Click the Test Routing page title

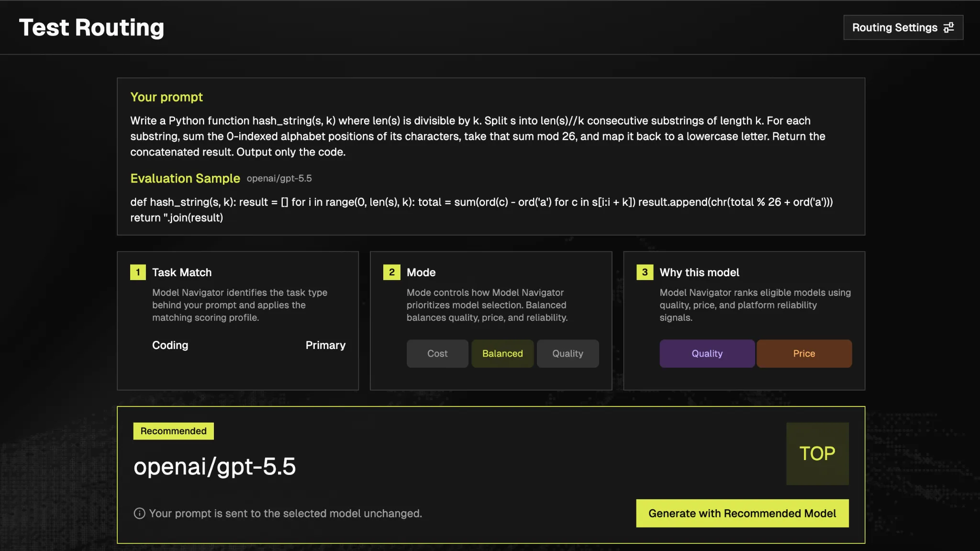click(91, 27)
